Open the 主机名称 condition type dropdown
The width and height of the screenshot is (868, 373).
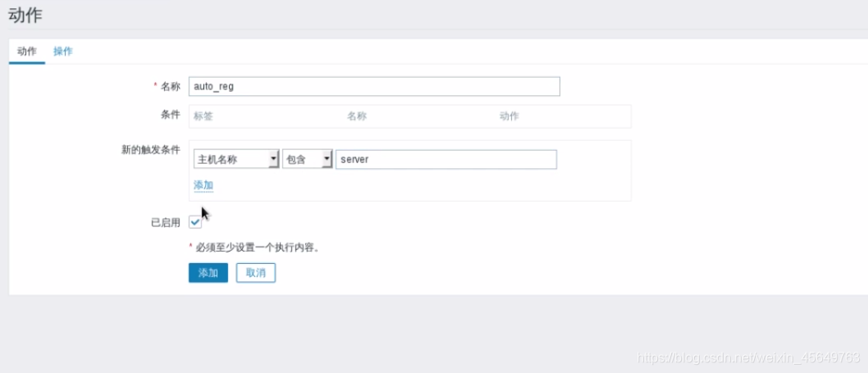pos(236,159)
